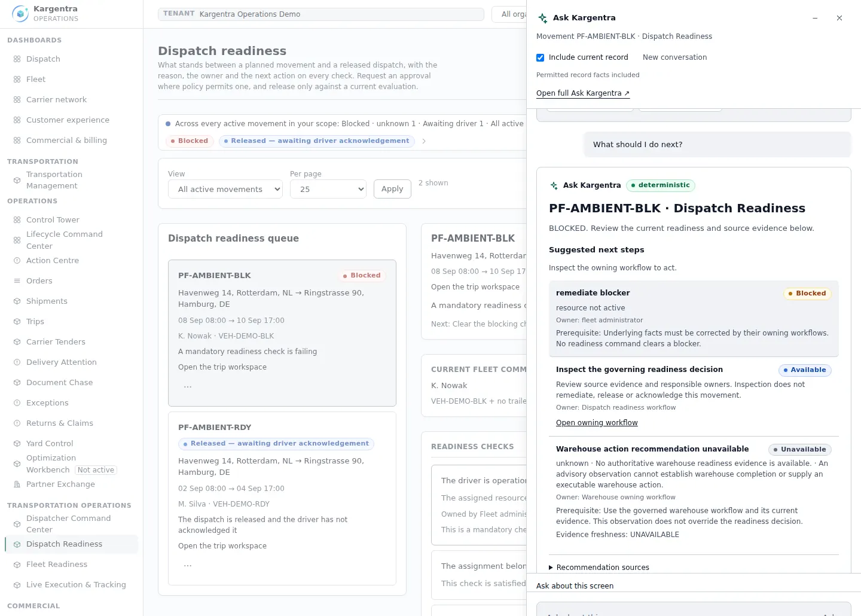Filter by Released — awaiting driver acknowledgement chip

(317, 141)
